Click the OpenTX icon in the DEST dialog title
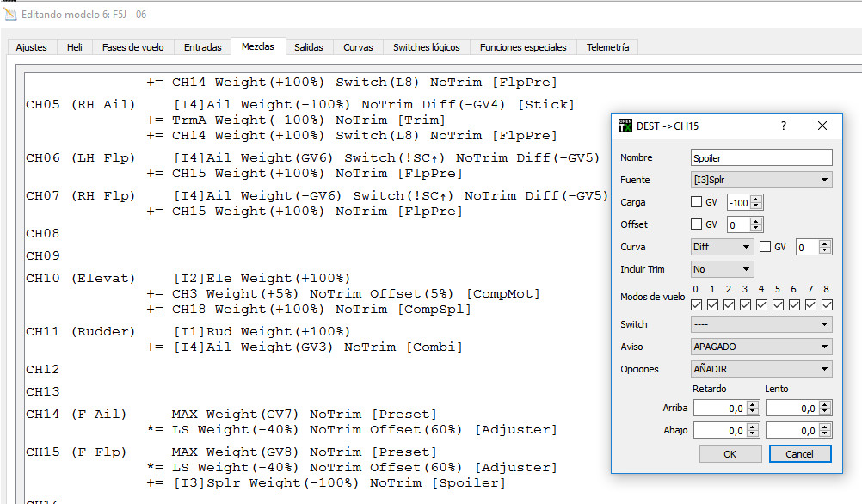Image resolution: width=862 pixels, height=504 pixels. click(x=625, y=126)
